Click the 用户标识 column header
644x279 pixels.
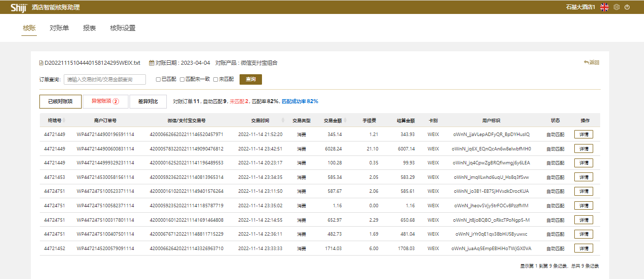pyautogui.click(x=491, y=121)
